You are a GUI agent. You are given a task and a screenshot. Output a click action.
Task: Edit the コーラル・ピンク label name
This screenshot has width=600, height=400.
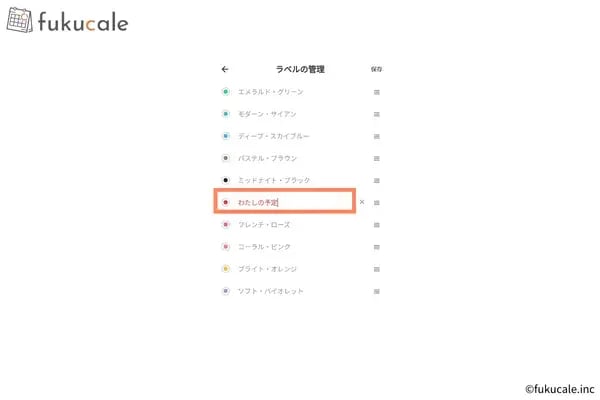pos(264,247)
